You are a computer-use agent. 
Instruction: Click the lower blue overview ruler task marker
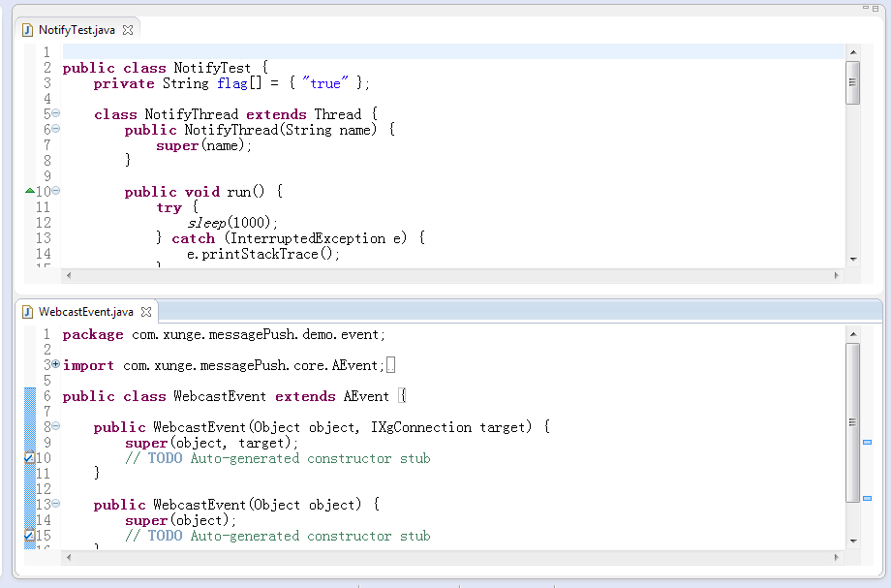[867, 498]
